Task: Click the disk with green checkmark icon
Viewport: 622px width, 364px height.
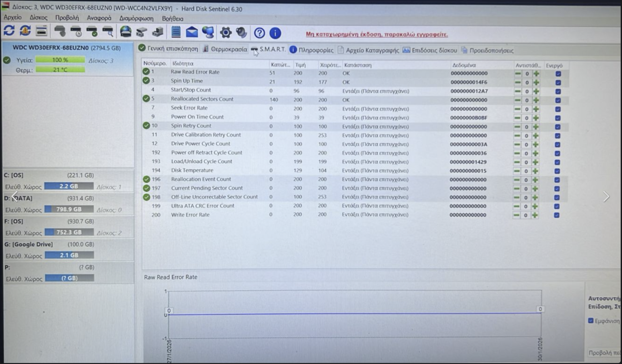Action: [x=92, y=32]
